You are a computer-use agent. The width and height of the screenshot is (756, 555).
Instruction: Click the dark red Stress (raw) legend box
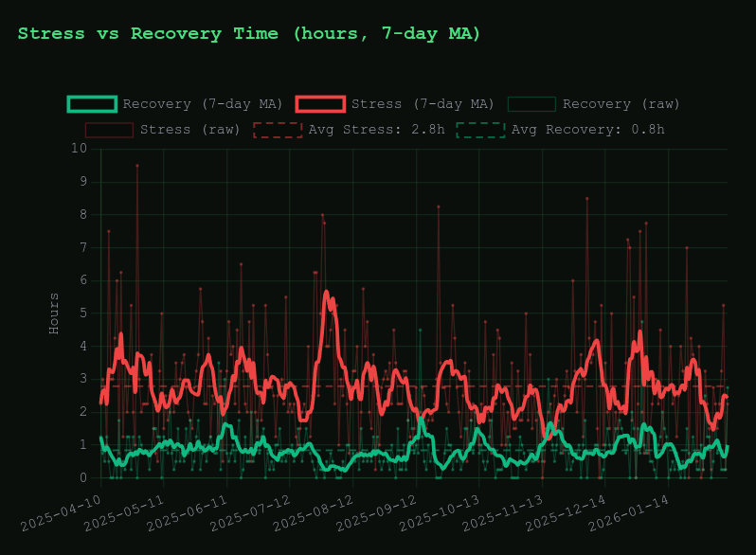[x=109, y=130]
